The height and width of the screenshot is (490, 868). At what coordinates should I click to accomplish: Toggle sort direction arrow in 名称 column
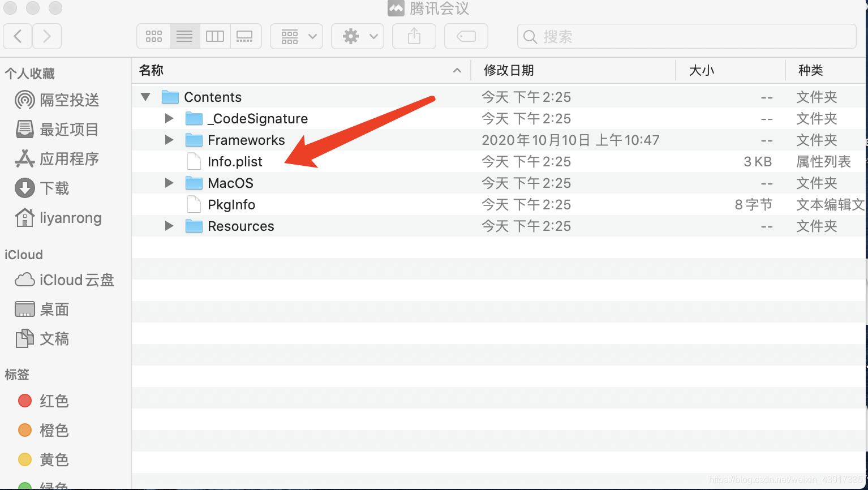pos(457,71)
